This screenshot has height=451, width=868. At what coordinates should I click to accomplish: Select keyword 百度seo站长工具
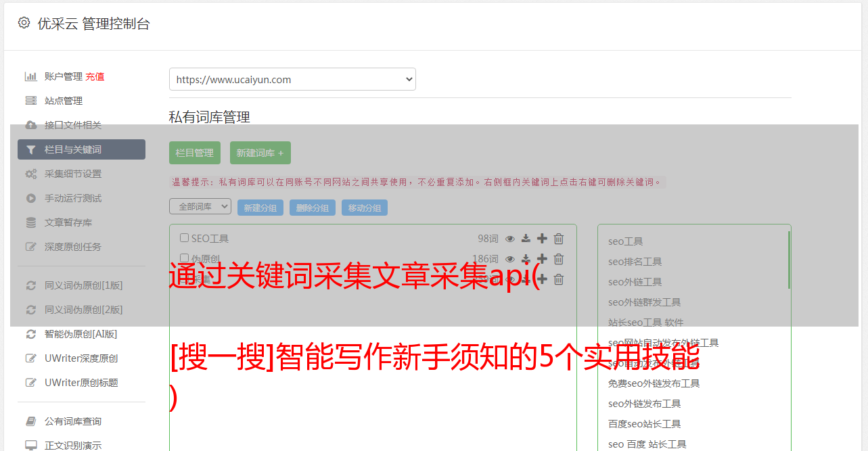point(645,424)
